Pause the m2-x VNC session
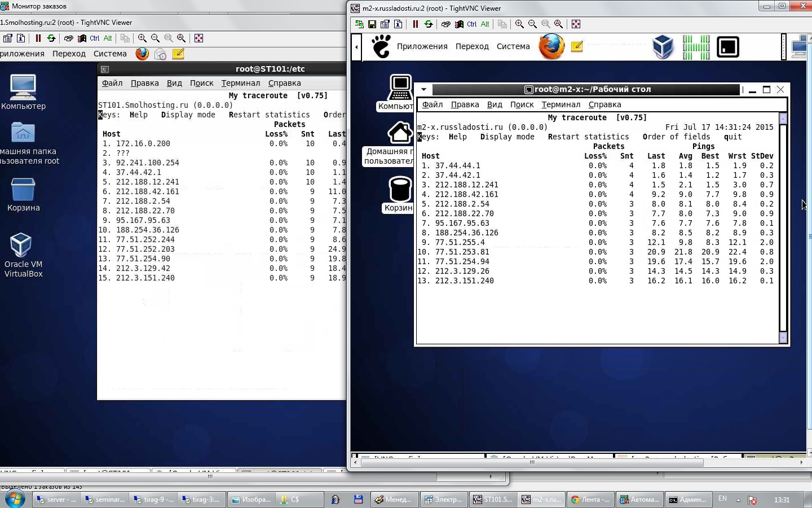812x508 pixels. pyautogui.click(x=416, y=24)
